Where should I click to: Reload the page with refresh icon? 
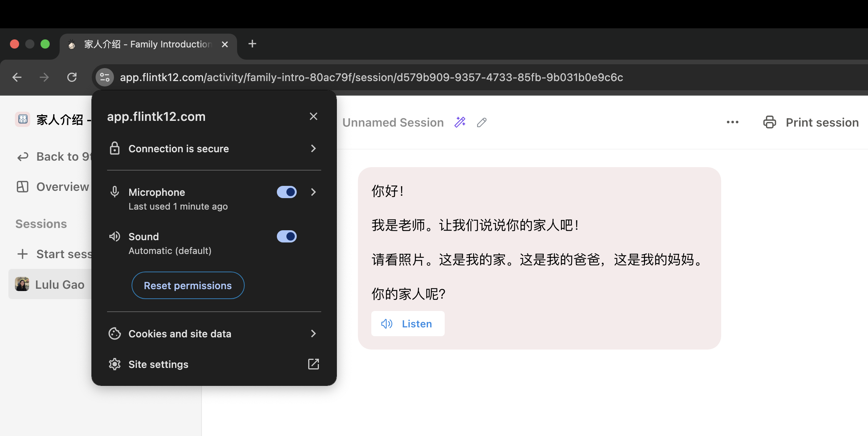point(72,77)
